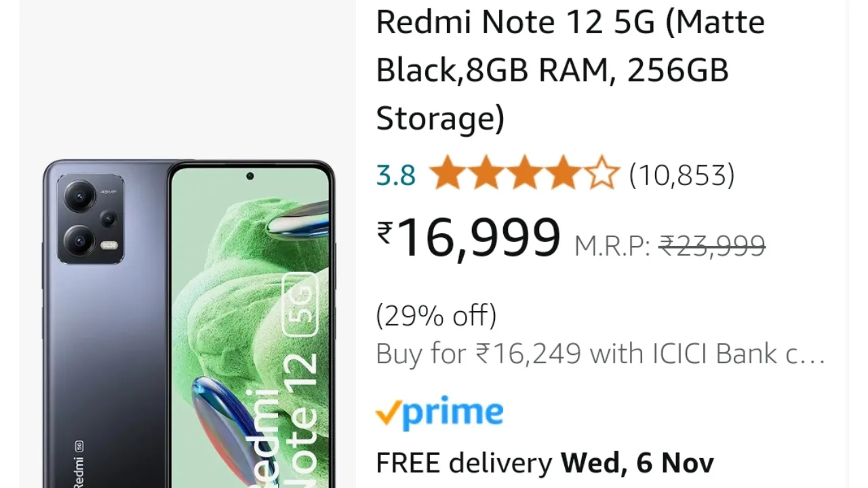This screenshot has height=488, width=868.
Task: Click the first orange rating star
Action: tap(447, 174)
